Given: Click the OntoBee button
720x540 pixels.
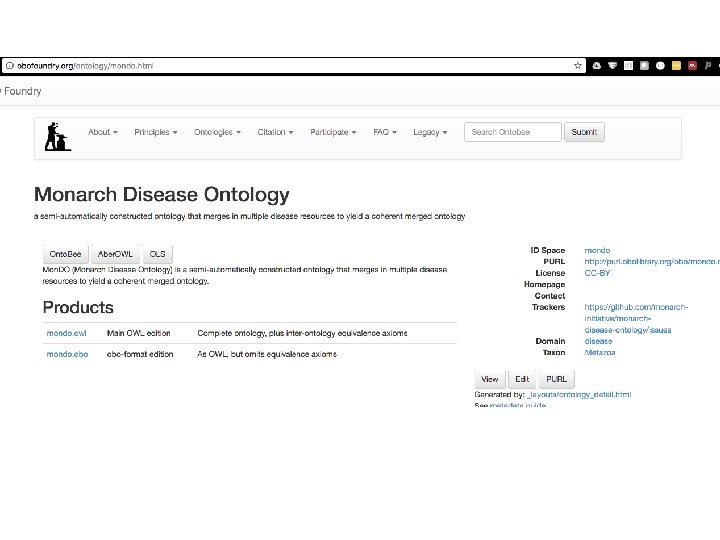Looking at the screenshot, I should pos(65,254).
